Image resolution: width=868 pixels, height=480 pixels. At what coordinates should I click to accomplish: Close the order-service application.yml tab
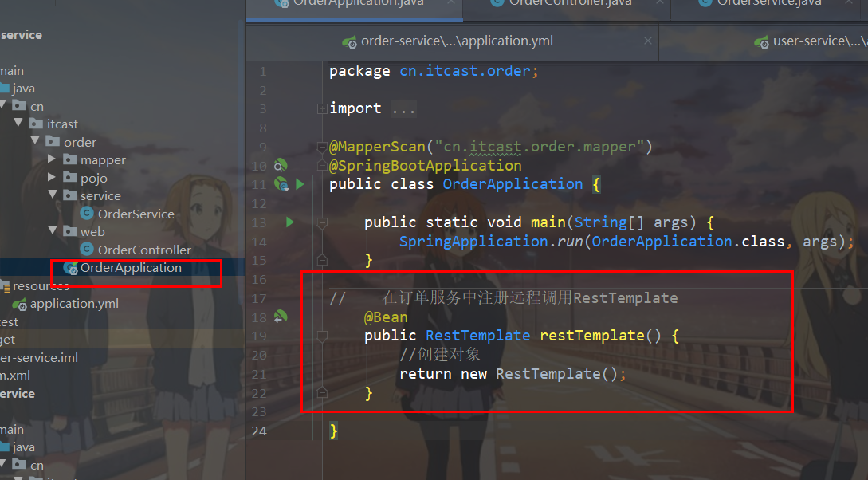(x=648, y=41)
